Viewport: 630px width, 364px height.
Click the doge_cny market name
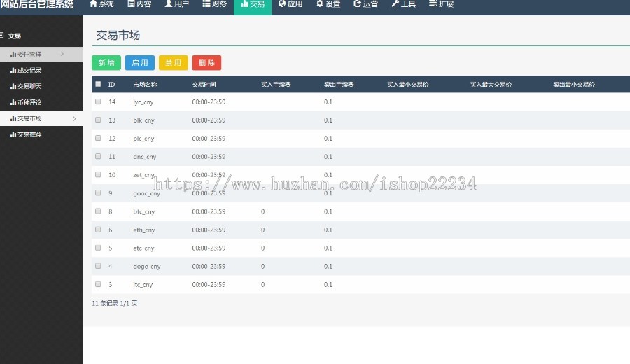click(x=147, y=267)
